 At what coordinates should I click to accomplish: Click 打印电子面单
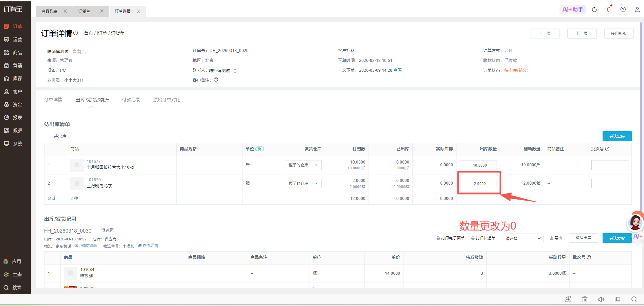pyautogui.click(x=450, y=238)
